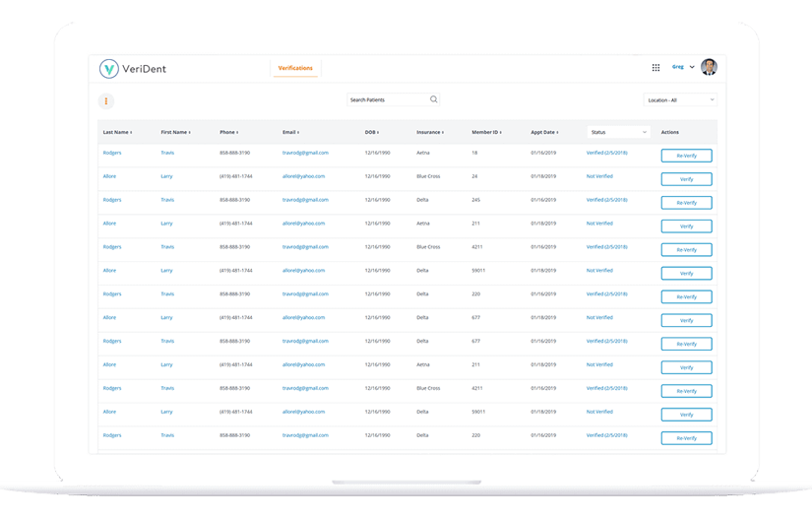Click the search magnifier icon
The height and width of the screenshot is (517, 812).
(433, 98)
